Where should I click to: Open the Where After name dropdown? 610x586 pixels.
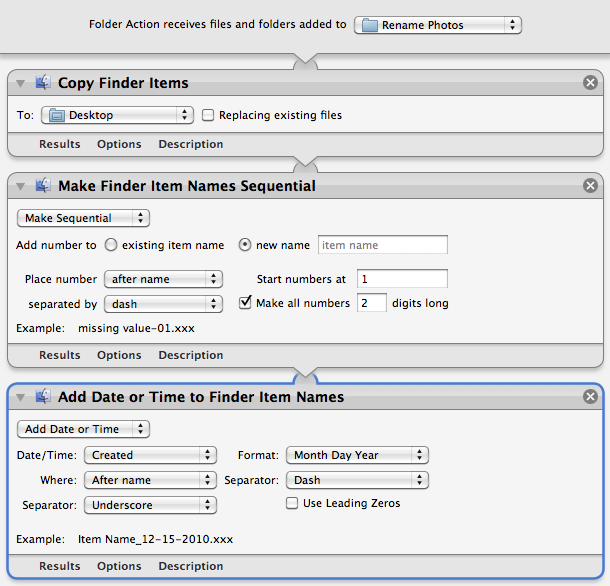[150, 480]
